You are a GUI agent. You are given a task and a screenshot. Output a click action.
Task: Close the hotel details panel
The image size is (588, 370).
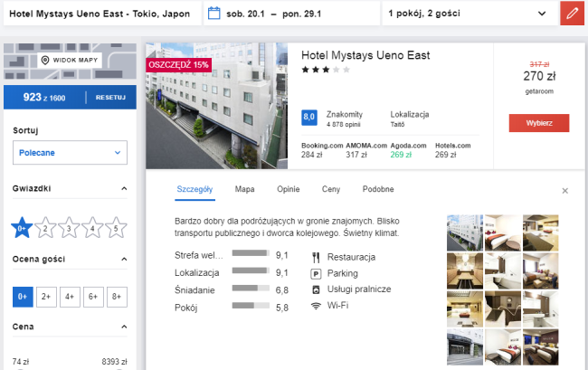click(x=564, y=191)
